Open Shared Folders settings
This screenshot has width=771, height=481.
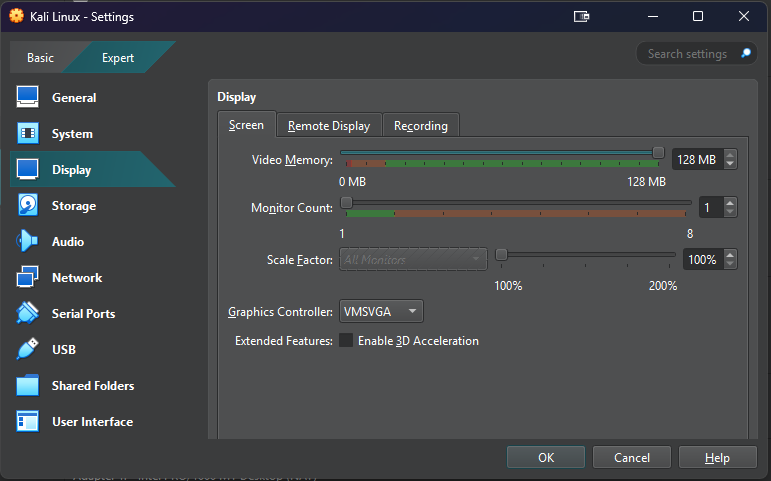tap(93, 386)
